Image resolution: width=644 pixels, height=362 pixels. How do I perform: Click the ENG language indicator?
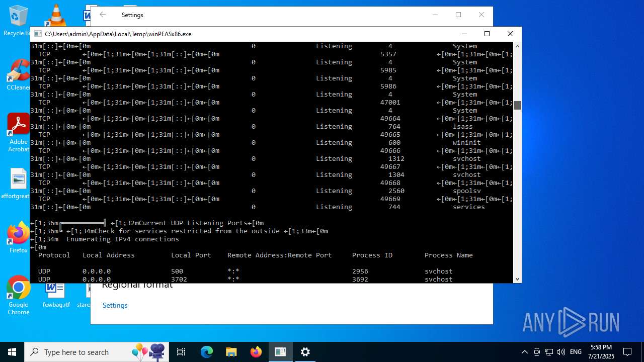576,352
